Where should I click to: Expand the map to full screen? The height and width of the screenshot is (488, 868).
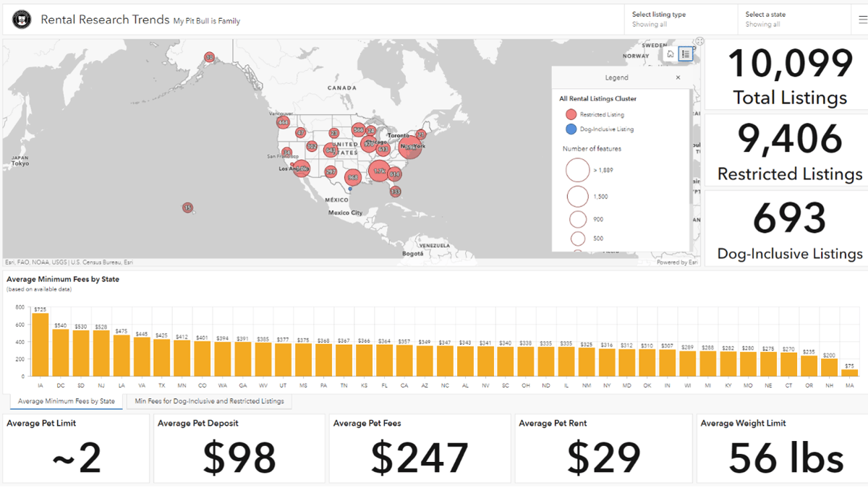coord(699,42)
